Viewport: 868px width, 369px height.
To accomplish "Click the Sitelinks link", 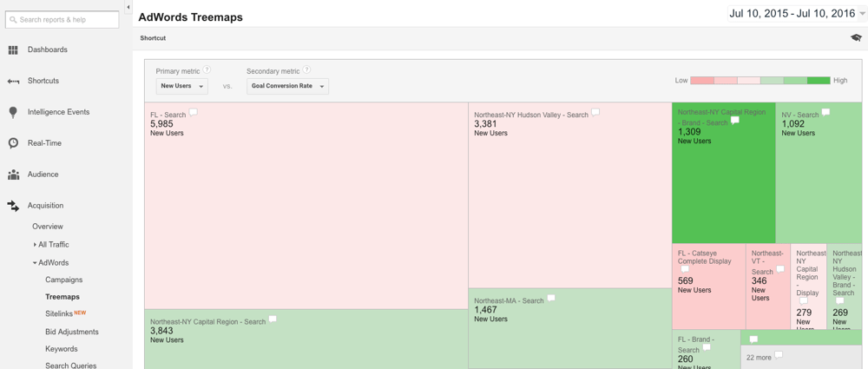I will point(59,313).
